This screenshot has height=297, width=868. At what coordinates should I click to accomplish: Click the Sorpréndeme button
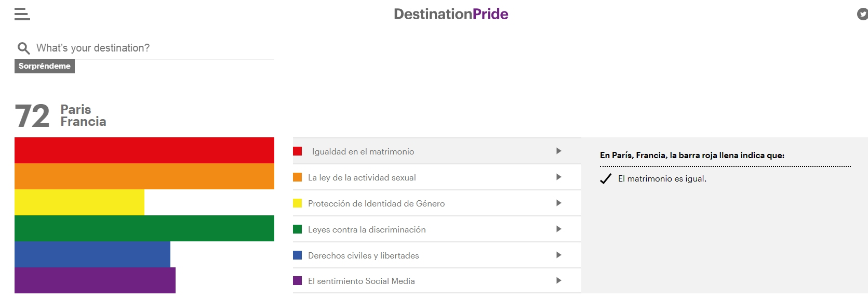click(x=45, y=66)
